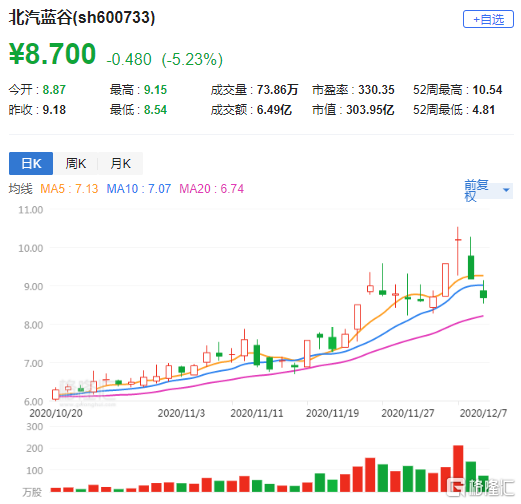
Task: Click the percentage change (-5.23%)
Action: pyautogui.click(x=192, y=60)
